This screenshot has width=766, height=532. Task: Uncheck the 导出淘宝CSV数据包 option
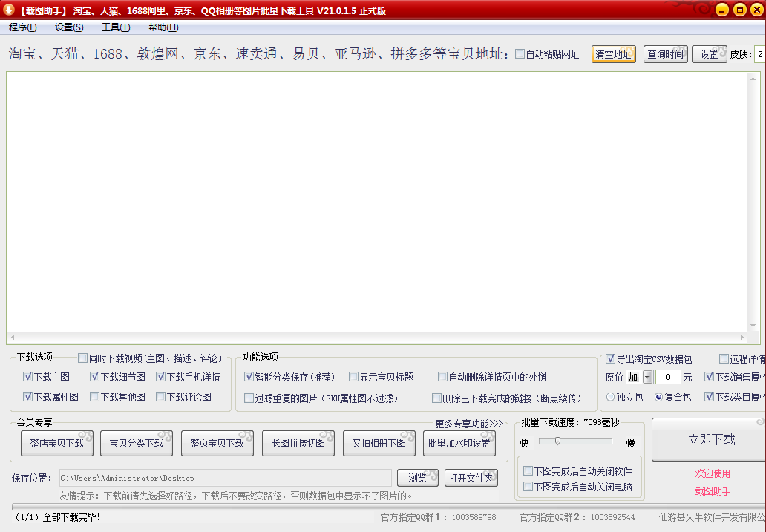point(610,358)
